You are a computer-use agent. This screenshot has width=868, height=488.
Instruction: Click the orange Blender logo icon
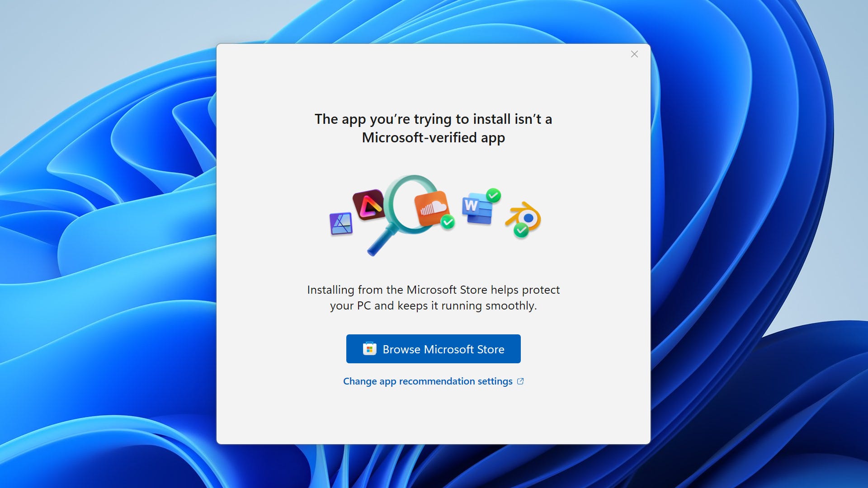pos(528,216)
